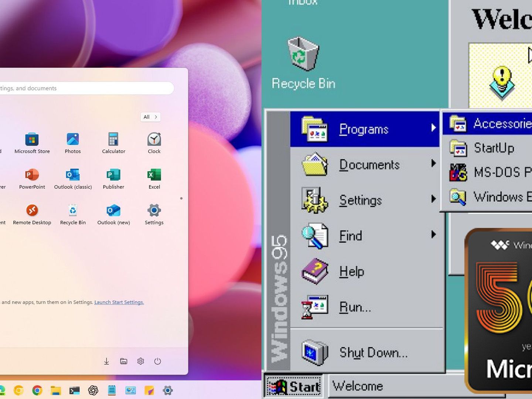This screenshot has height=399, width=532.
Task: Open the Accessories submenu entry
Action: (x=488, y=123)
